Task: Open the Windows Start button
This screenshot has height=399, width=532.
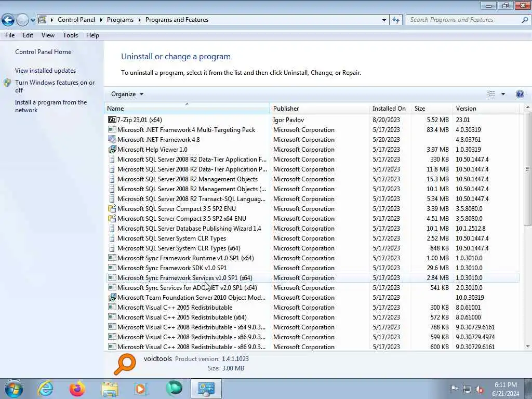Action: coord(14,389)
